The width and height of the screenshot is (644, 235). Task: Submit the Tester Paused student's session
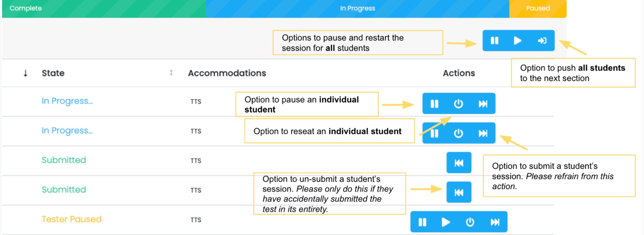pyautogui.click(x=495, y=222)
